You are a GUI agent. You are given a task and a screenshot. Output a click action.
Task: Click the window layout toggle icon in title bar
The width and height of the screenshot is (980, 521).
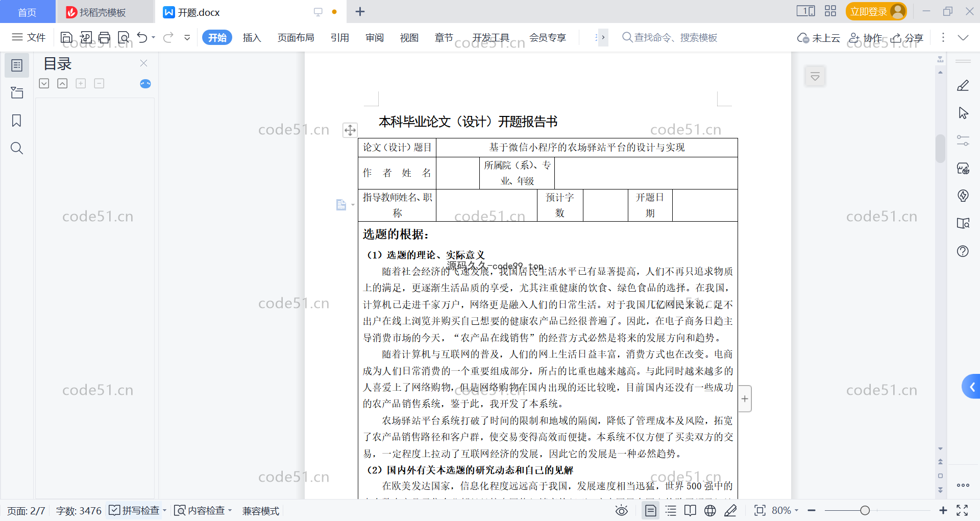805,11
